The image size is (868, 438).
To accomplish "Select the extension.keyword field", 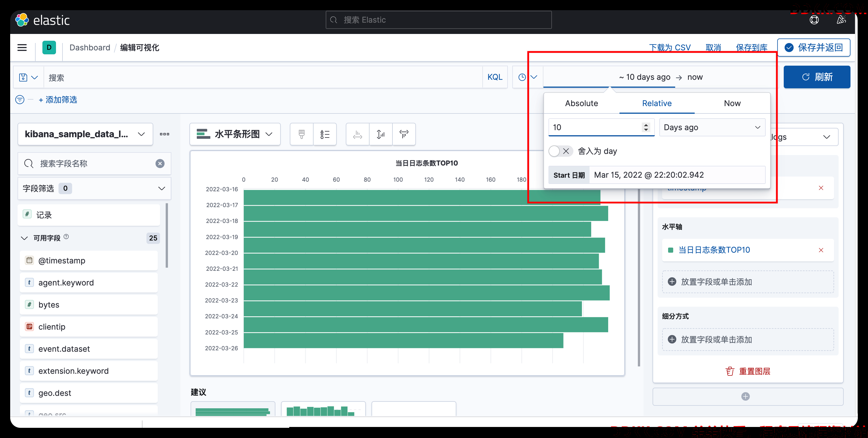I will [x=89, y=371].
